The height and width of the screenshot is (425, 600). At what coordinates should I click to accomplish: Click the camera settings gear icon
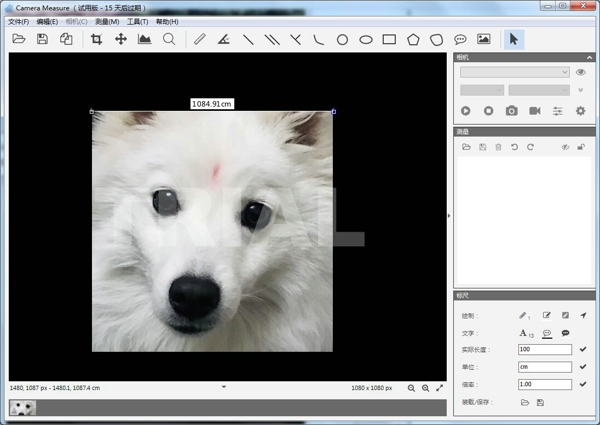[580, 110]
